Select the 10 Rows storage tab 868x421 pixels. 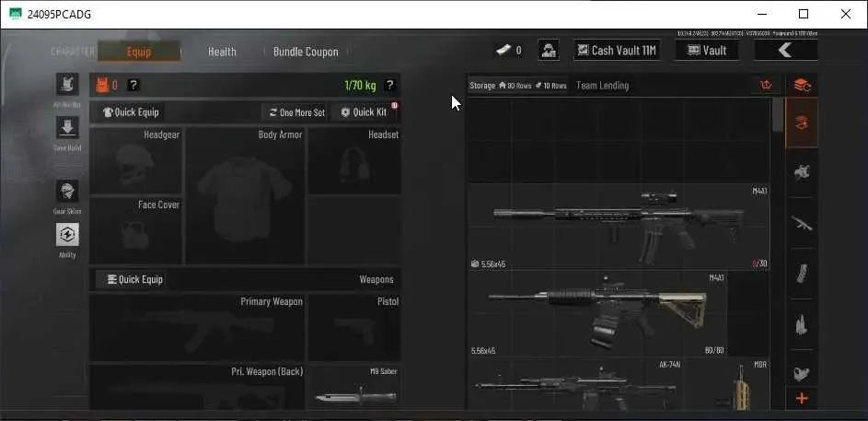click(550, 86)
